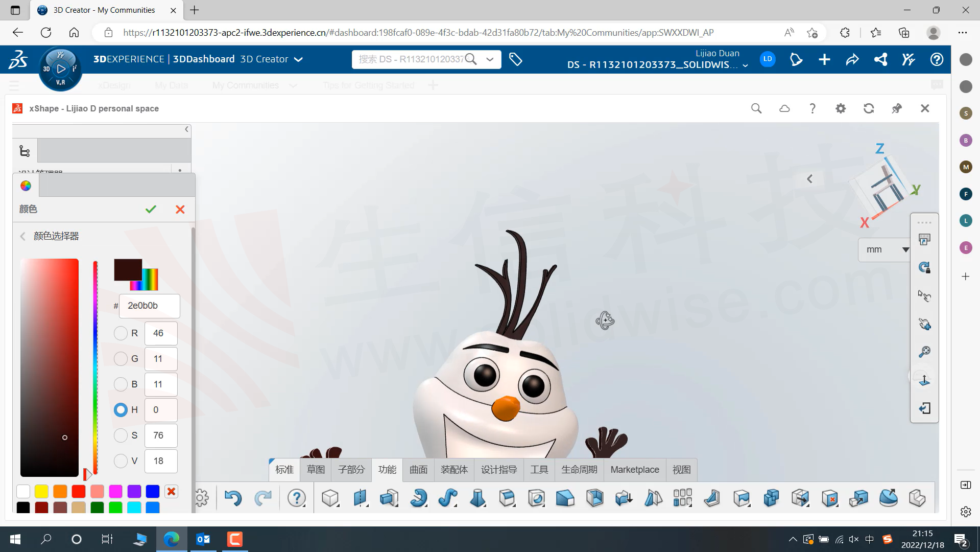Click the normal-to view icon
Viewport: 980px width, 552px height.
pos(924,380)
